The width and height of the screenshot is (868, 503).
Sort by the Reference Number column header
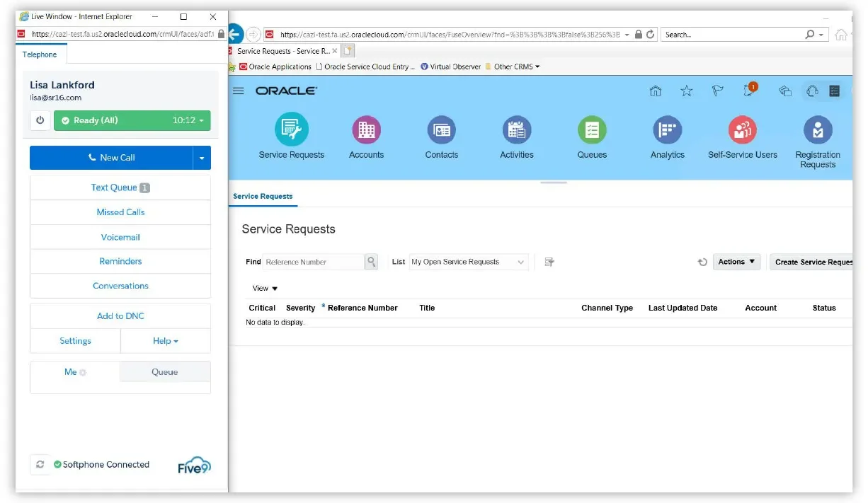click(362, 308)
